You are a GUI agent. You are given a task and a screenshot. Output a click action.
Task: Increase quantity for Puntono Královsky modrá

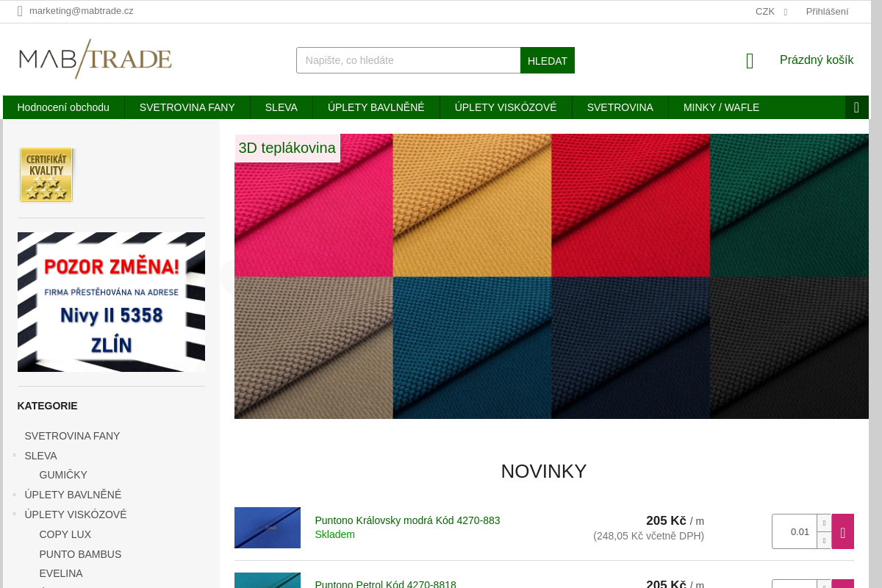click(x=824, y=523)
